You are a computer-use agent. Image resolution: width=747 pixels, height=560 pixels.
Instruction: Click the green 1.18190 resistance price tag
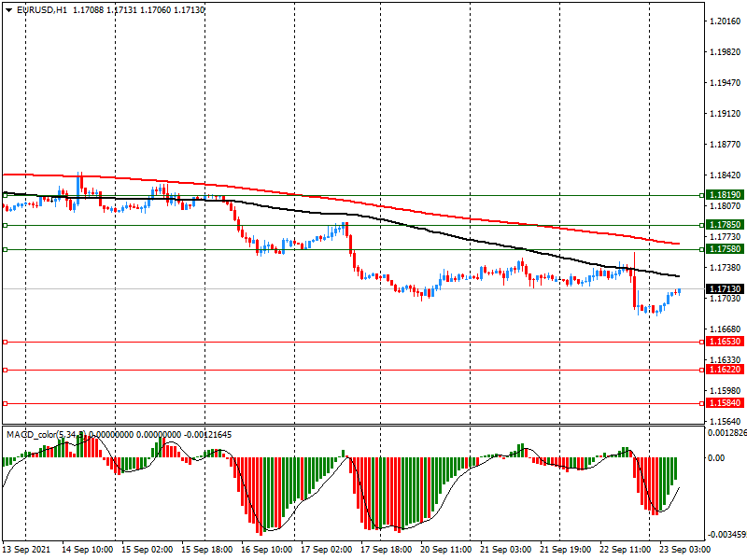(726, 195)
